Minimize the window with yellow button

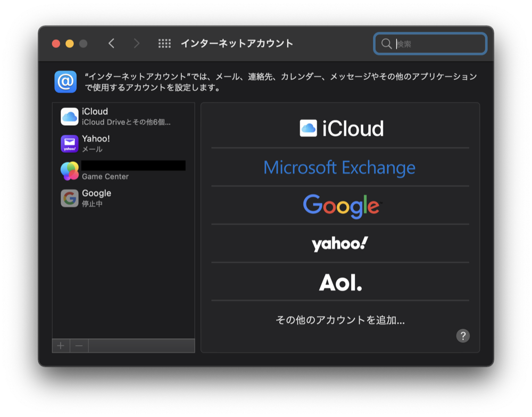click(70, 44)
